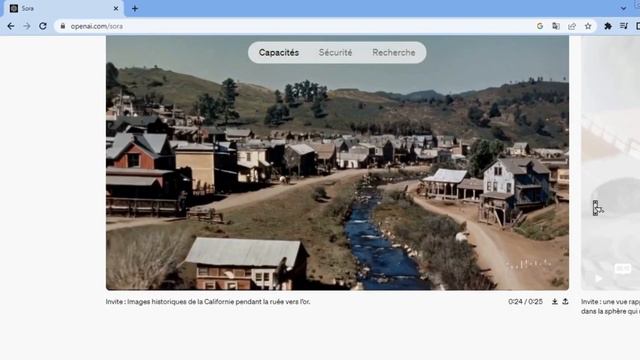Reload the page with the refresh icon

(43, 26)
